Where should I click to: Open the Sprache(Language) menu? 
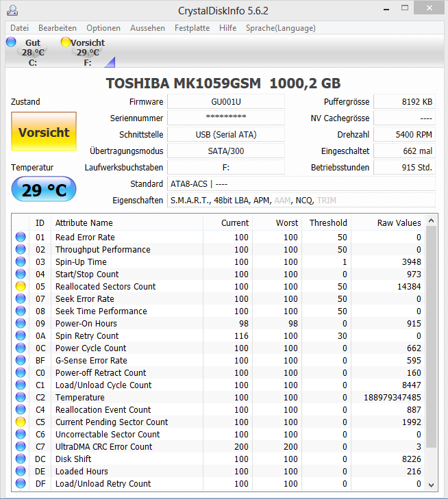click(x=281, y=28)
